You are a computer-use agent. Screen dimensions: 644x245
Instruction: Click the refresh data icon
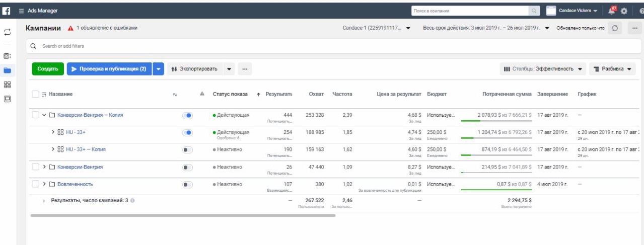click(615, 28)
